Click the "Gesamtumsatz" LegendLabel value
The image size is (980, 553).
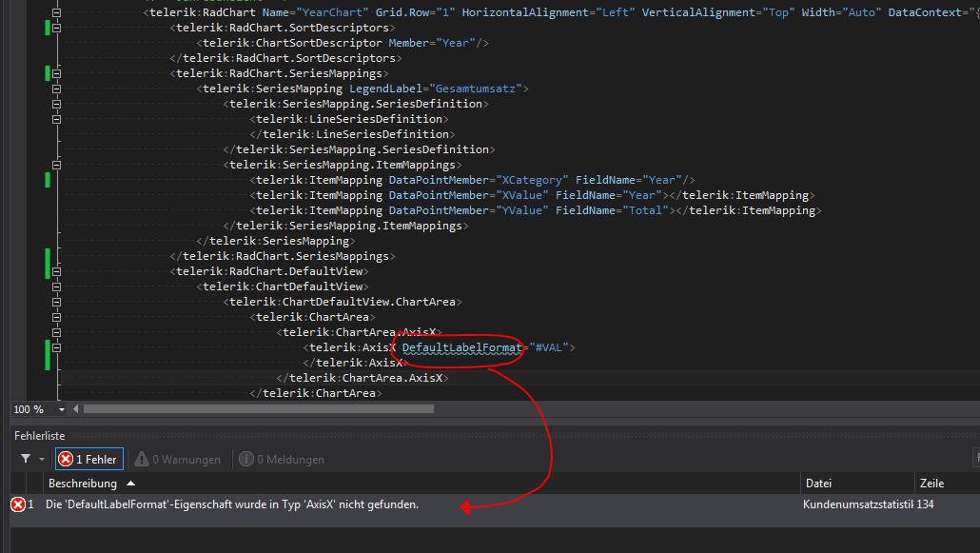click(x=475, y=89)
